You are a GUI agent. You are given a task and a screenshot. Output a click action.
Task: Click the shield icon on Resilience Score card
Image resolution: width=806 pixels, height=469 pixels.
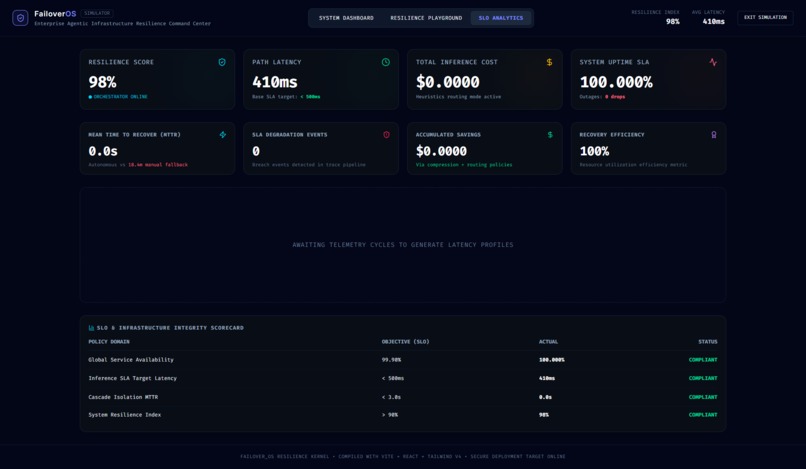point(222,62)
